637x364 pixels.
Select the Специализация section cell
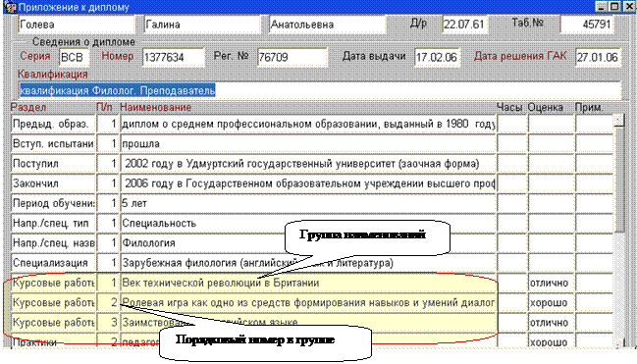coord(53,263)
